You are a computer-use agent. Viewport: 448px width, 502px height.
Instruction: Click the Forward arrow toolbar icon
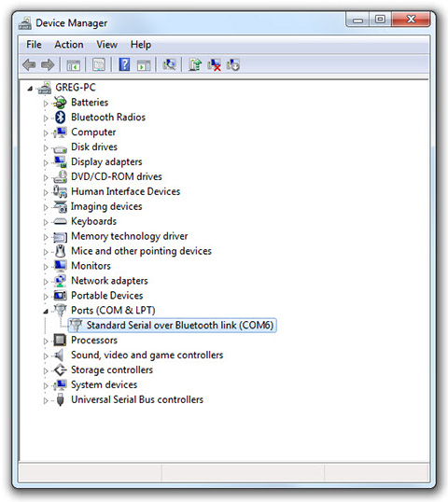coord(48,65)
